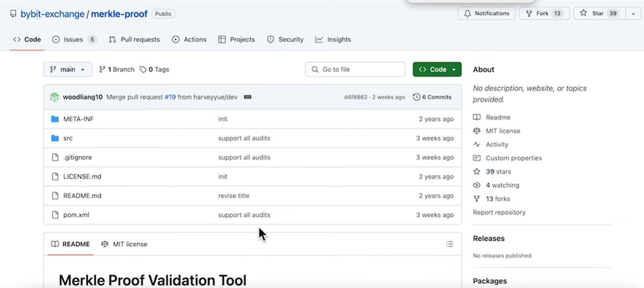Open 'support all audits' commit for src
Screen dimensions: 644x288
coord(244,138)
